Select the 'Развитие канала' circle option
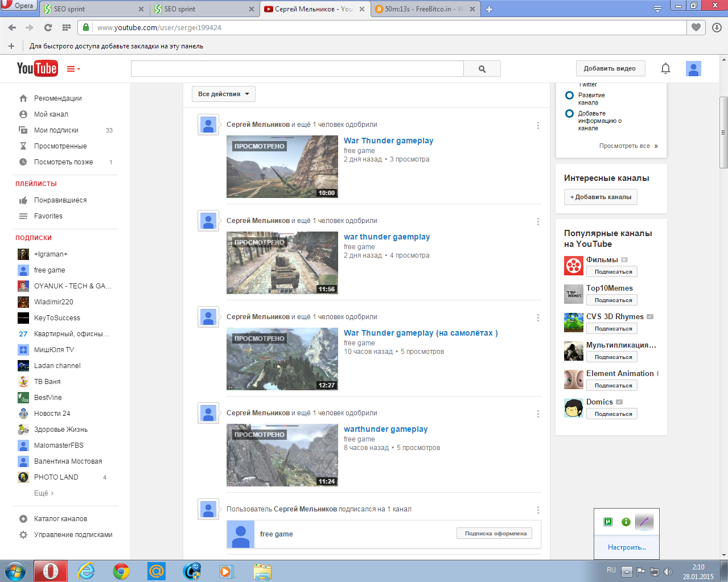This screenshot has height=582, width=728. tap(569, 96)
